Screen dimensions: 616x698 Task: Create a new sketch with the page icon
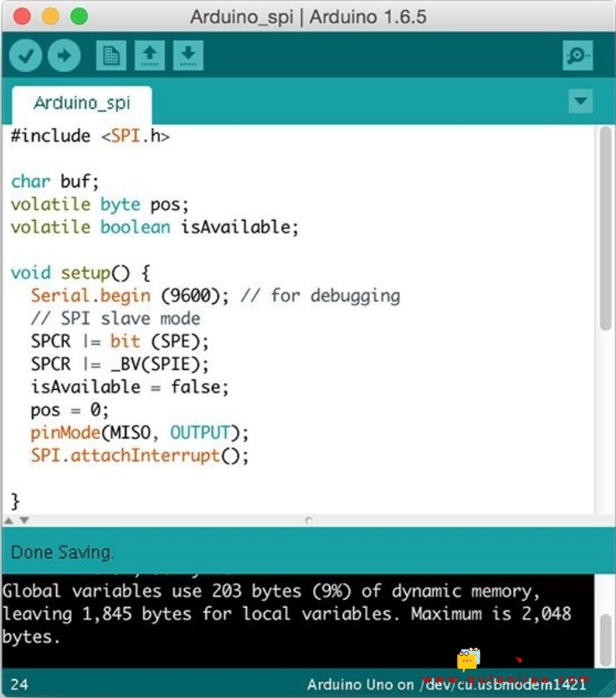[110, 56]
